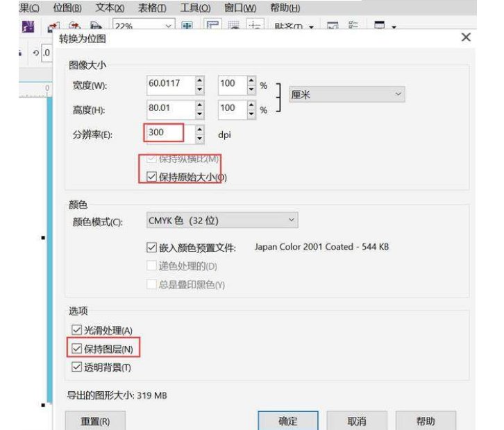The height and width of the screenshot is (430, 504).
Task: Click the 分辨率(E) field showing 300
Action: pyautogui.click(x=170, y=134)
